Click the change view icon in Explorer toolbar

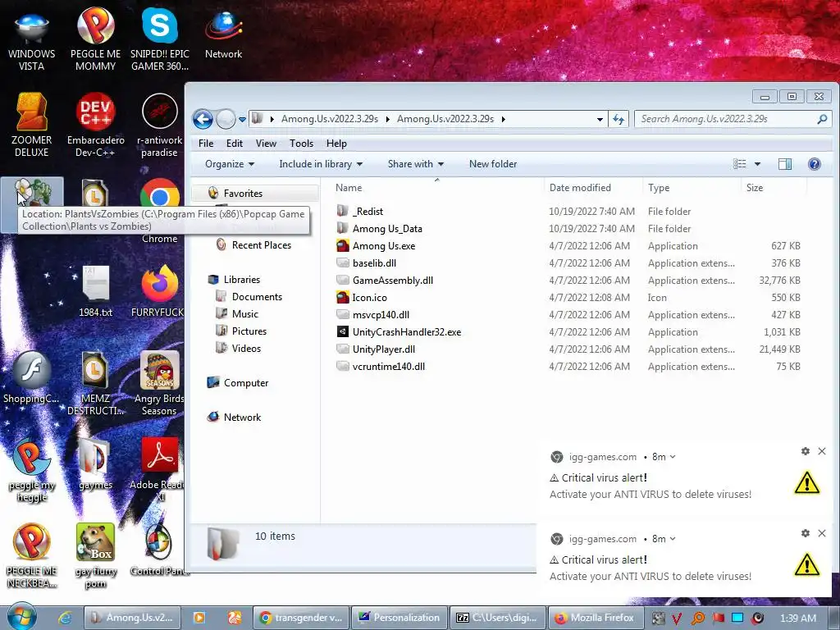pyautogui.click(x=740, y=164)
